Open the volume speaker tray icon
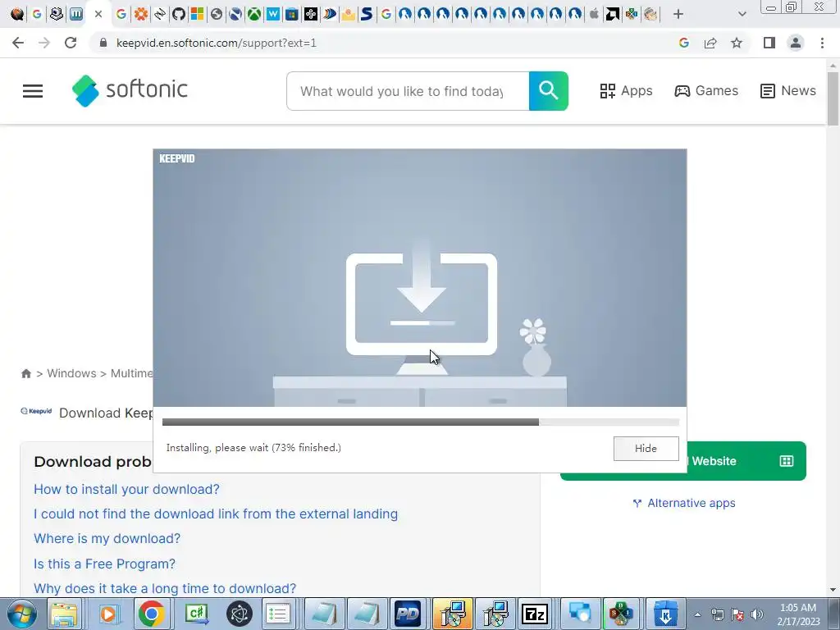This screenshot has height=630, width=840. [757, 614]
